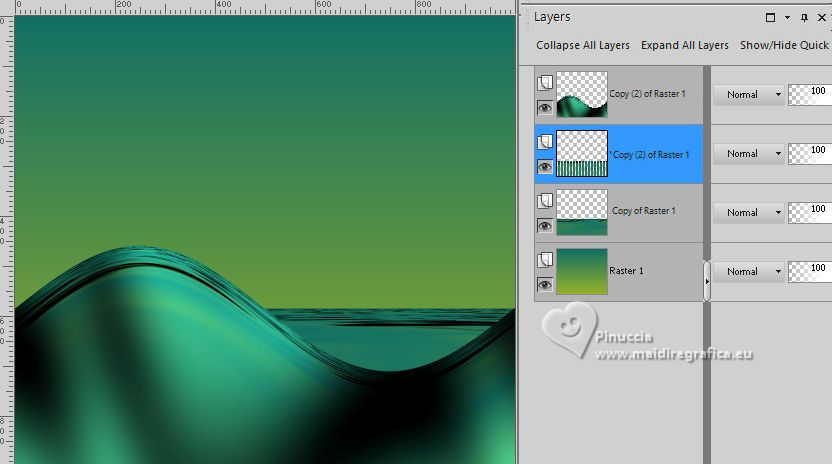
Task: Click layer type icon of highlighted blue layer
Action: pos(544,142)
